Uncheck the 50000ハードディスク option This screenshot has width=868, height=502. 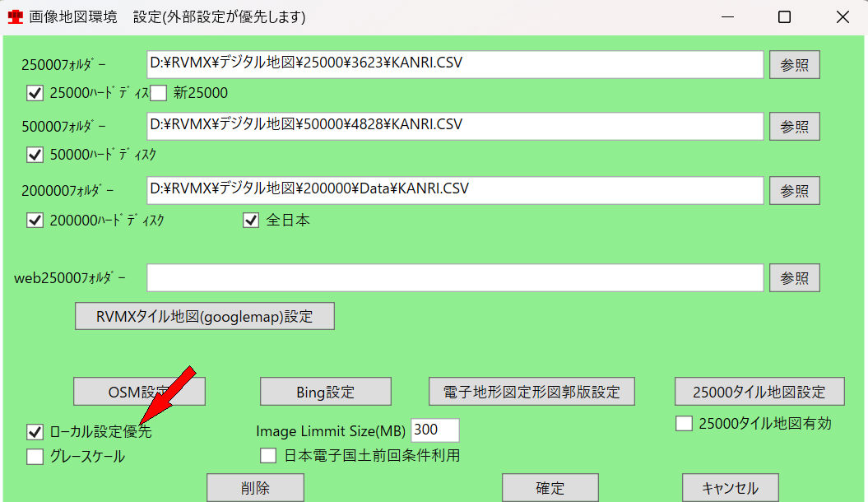tap(35, 154)
